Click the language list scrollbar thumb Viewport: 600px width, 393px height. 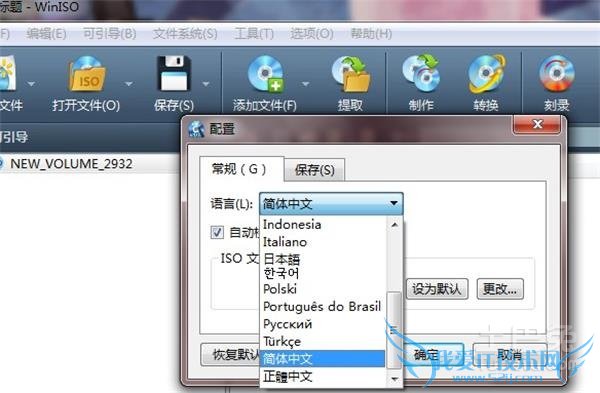click(x=394, y=330)
